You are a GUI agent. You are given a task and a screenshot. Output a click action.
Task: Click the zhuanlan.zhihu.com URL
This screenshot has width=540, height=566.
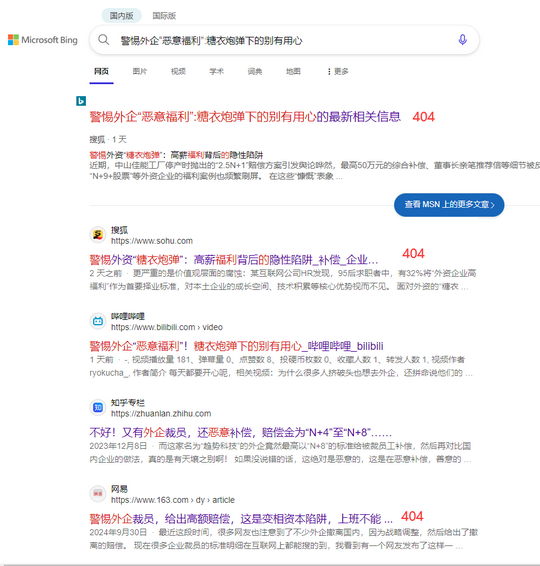pyautogui.click(x=161, y=413)
